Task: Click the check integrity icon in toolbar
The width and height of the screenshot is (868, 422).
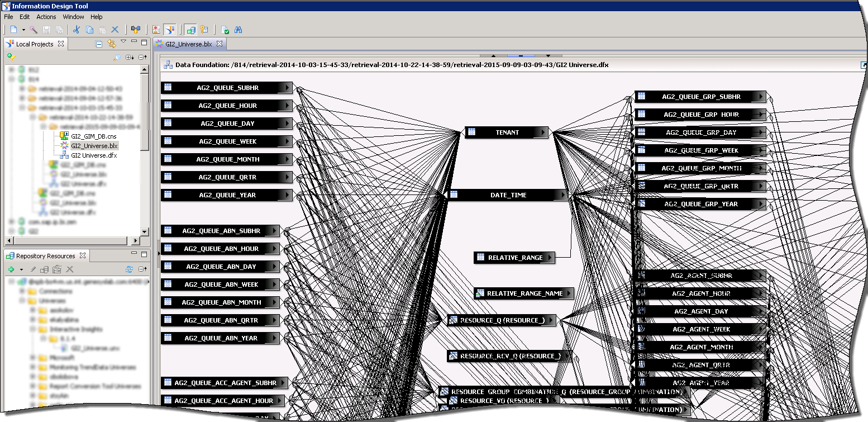Action: 225,30
